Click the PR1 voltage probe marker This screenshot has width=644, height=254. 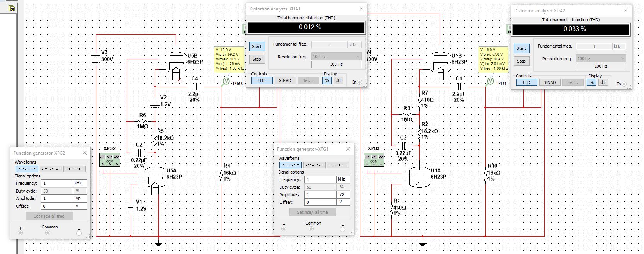490,81
